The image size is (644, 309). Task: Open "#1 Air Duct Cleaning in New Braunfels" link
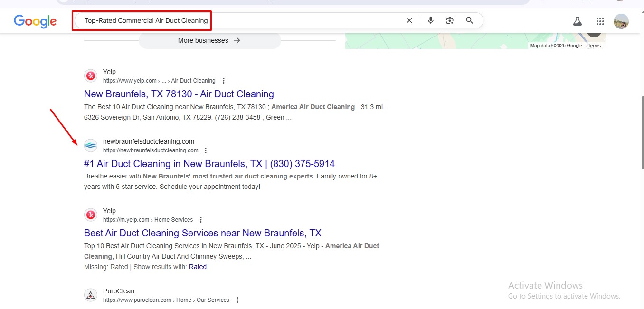point(209,164)
